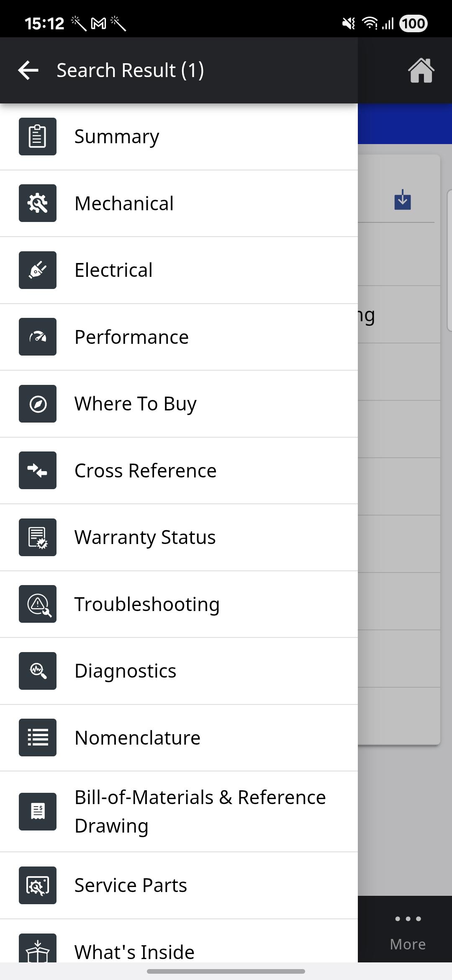
Task: Click the Summary clipboard icon
Action: (38, 137)
